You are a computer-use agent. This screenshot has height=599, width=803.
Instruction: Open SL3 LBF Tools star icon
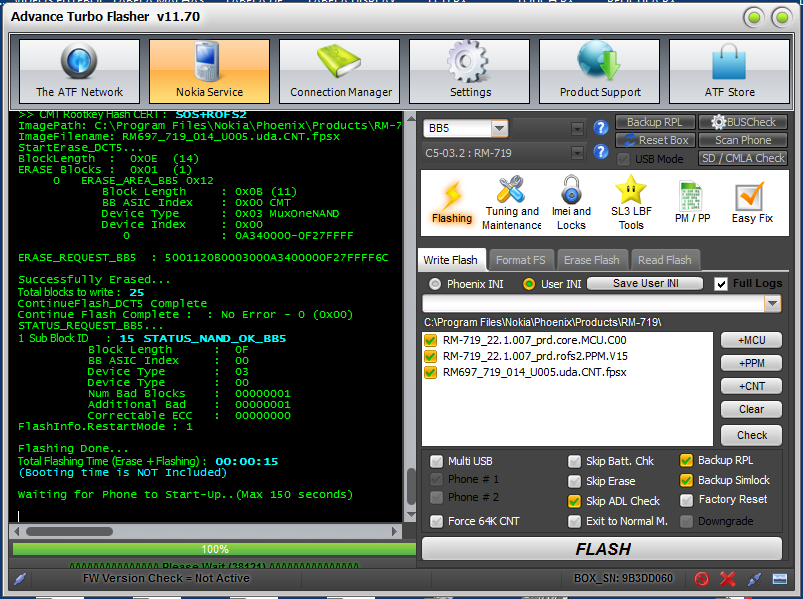point(631,189)
